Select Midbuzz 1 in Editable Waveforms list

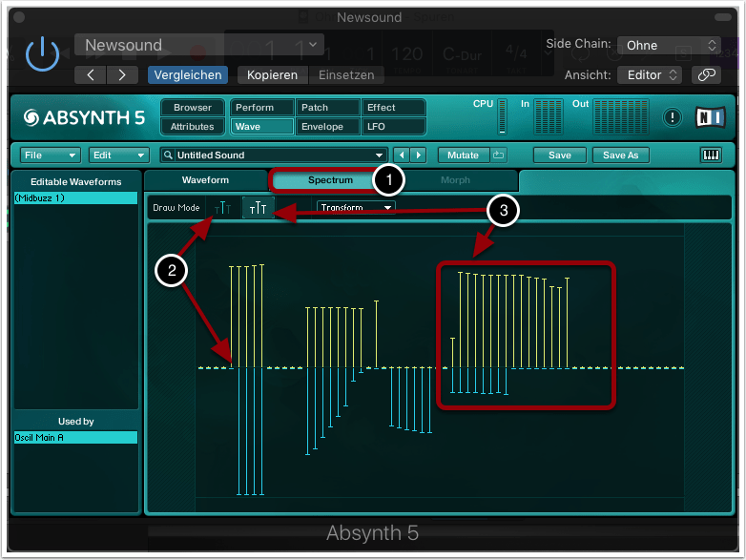click(x=75, y=197)
